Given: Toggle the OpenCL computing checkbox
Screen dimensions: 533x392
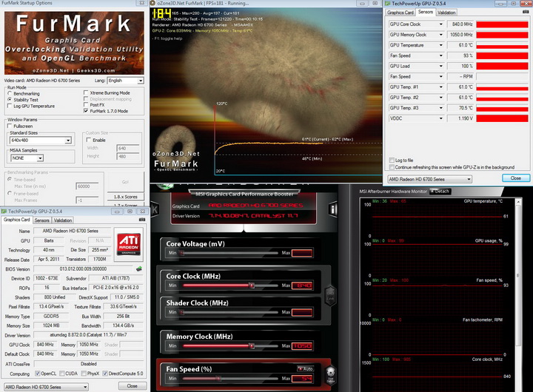Looking at the screenshot, I should (x=38, y=374).
